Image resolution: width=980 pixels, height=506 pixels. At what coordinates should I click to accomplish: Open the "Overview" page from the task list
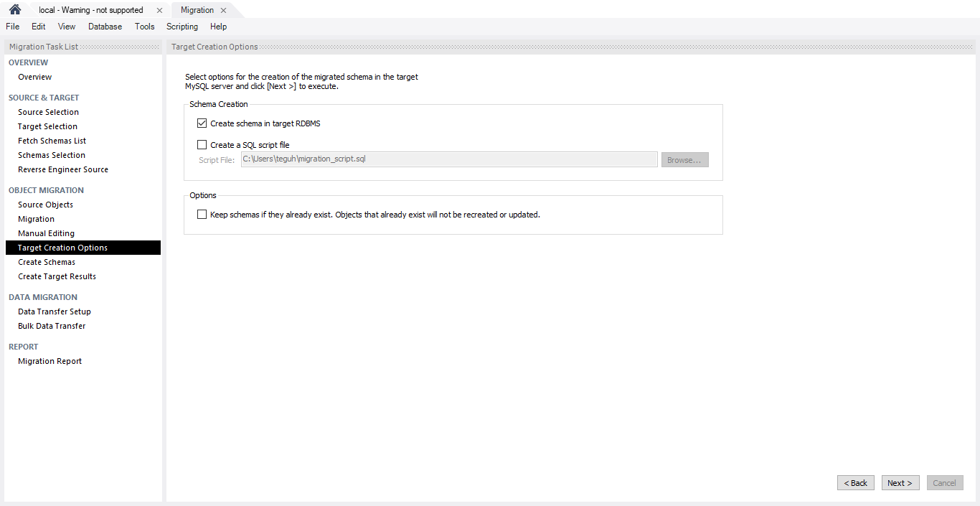tap(34, 77)
